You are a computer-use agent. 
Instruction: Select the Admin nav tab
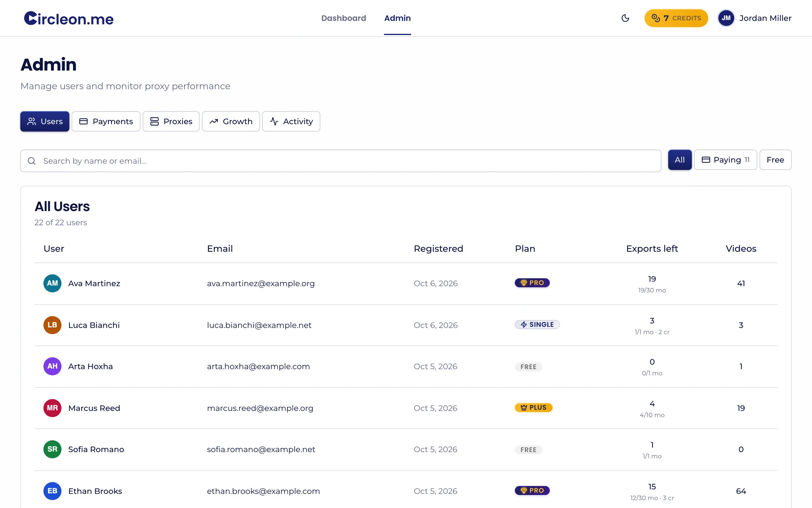click(397, 18)
